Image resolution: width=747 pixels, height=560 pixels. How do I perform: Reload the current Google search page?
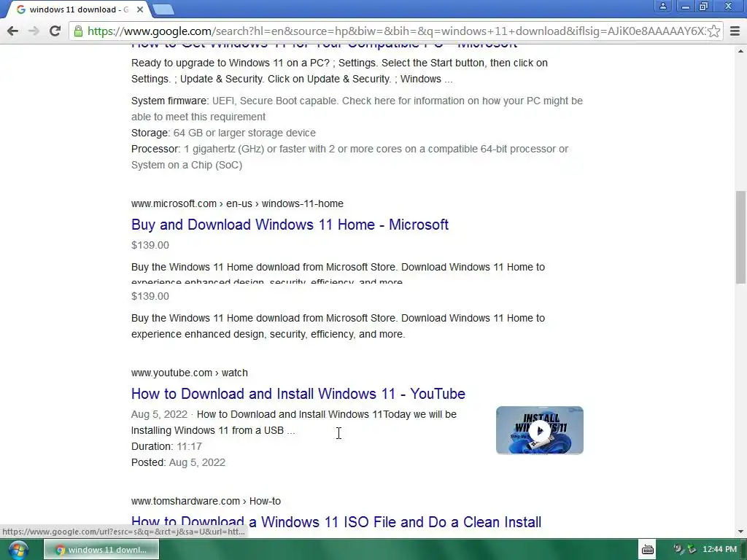(x=55, y=31)
